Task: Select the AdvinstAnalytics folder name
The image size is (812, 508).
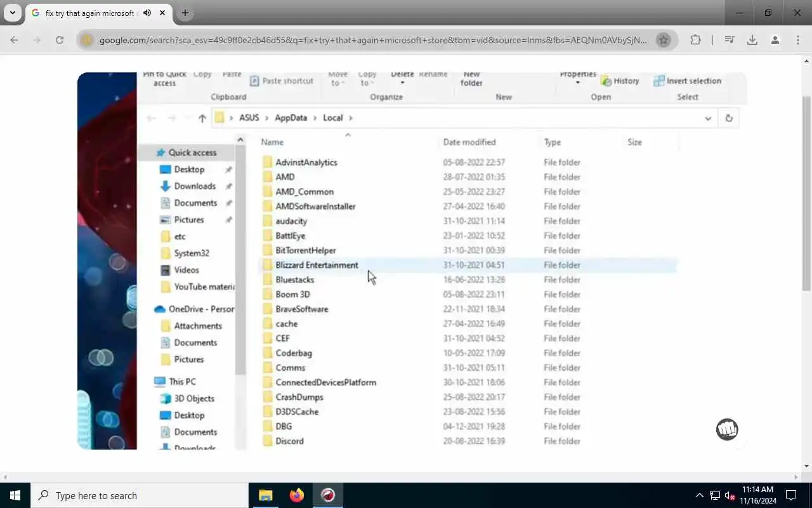Action: (306, 163)
